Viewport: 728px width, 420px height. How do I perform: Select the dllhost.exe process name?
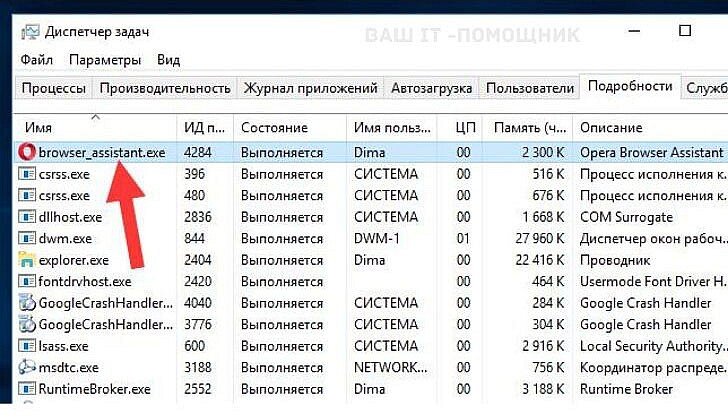click(x=70, y=217)
